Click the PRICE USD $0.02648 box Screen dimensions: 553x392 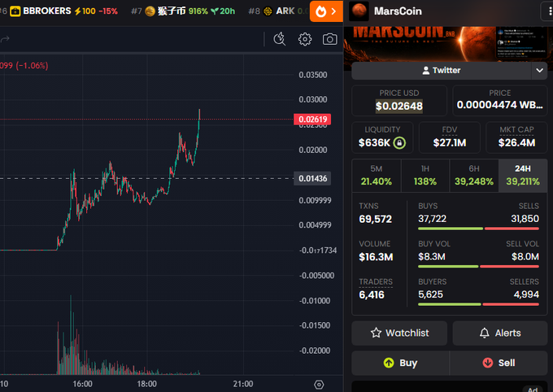[399, 101]
